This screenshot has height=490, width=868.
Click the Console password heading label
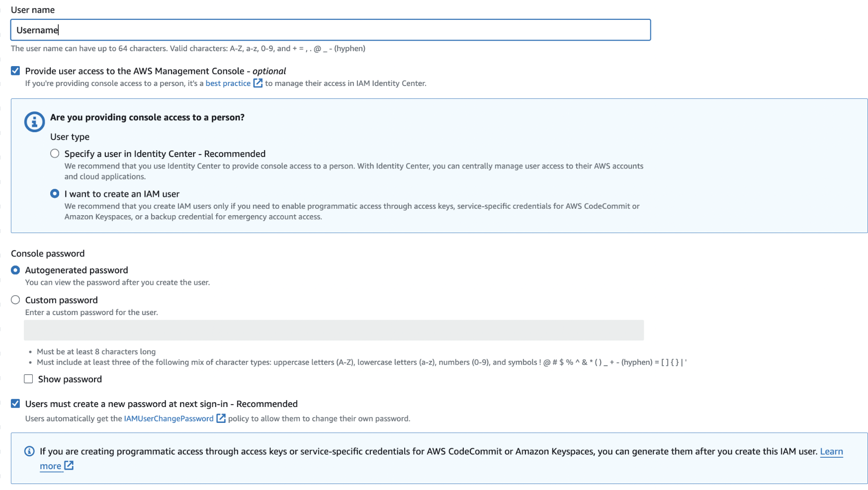(48, 253)
